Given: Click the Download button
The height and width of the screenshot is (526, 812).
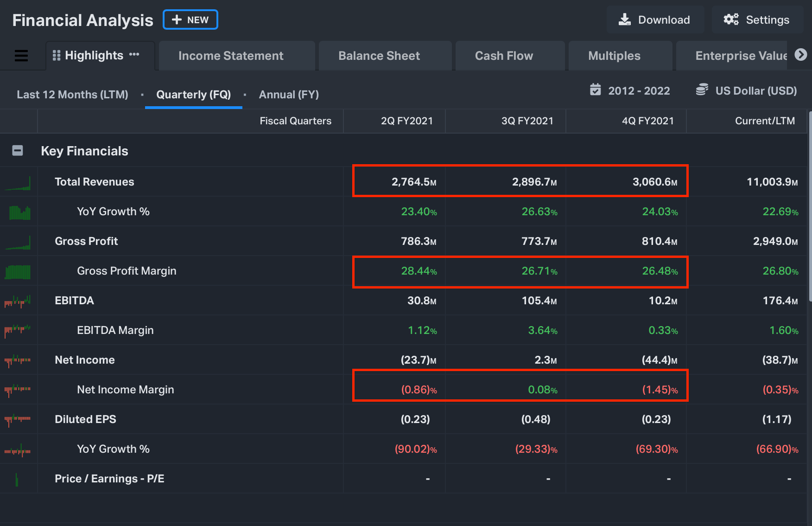Looking at the screenshot, I should coord(655,20).
